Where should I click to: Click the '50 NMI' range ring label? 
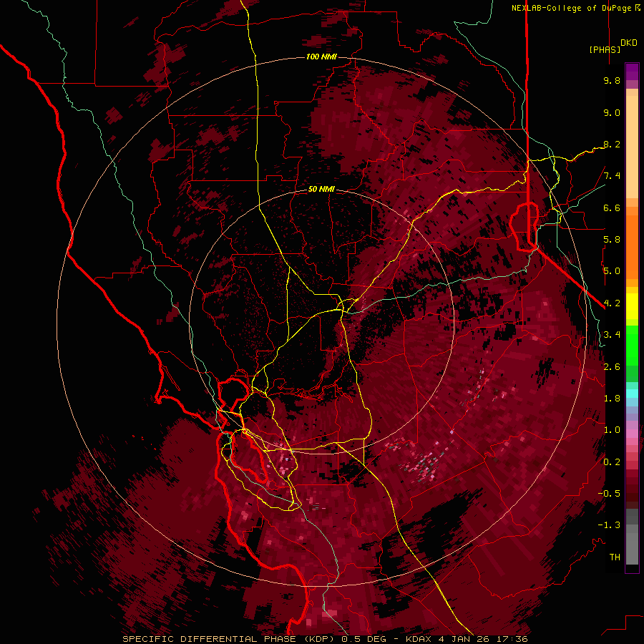[x=321, y=190]
